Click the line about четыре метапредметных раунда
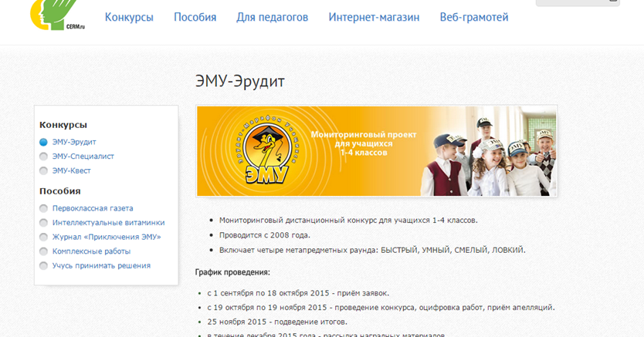 [x=372, y=250]
